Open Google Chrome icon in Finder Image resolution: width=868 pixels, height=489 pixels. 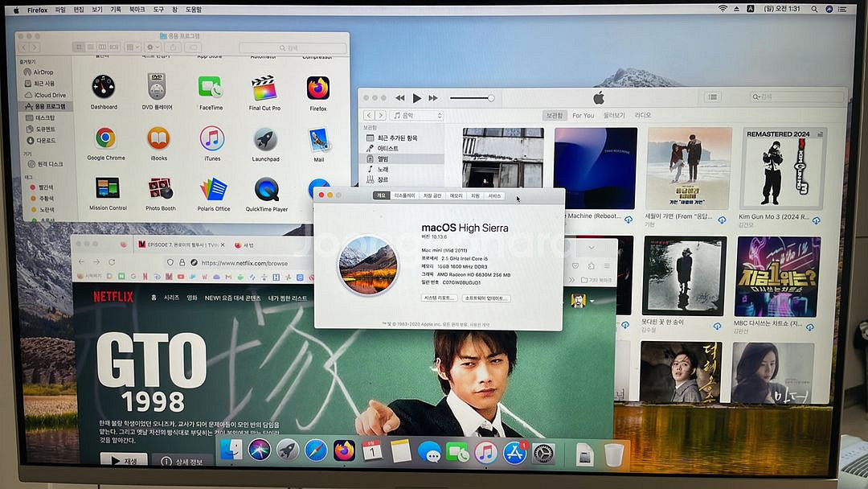tap(105, 138)
